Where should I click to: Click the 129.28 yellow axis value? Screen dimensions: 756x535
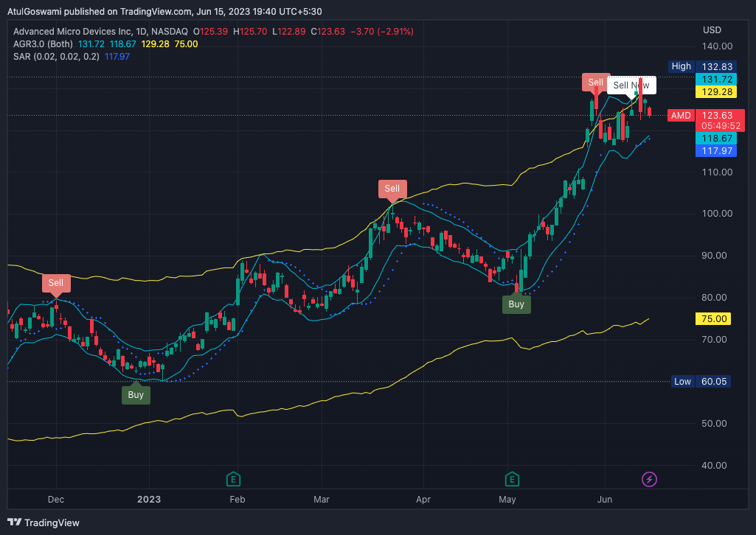[x=716, y=92]
